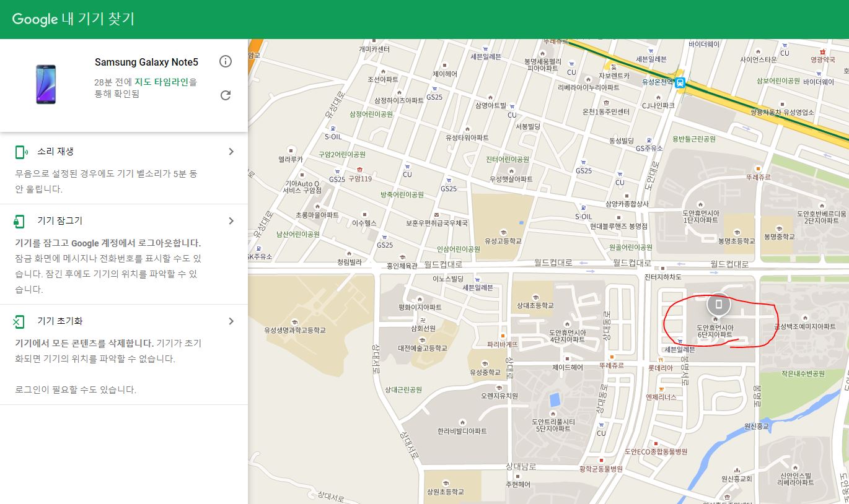Expand the 기기 초기화 chevron
Screen dimensions: 849x504
click(231, 321)
